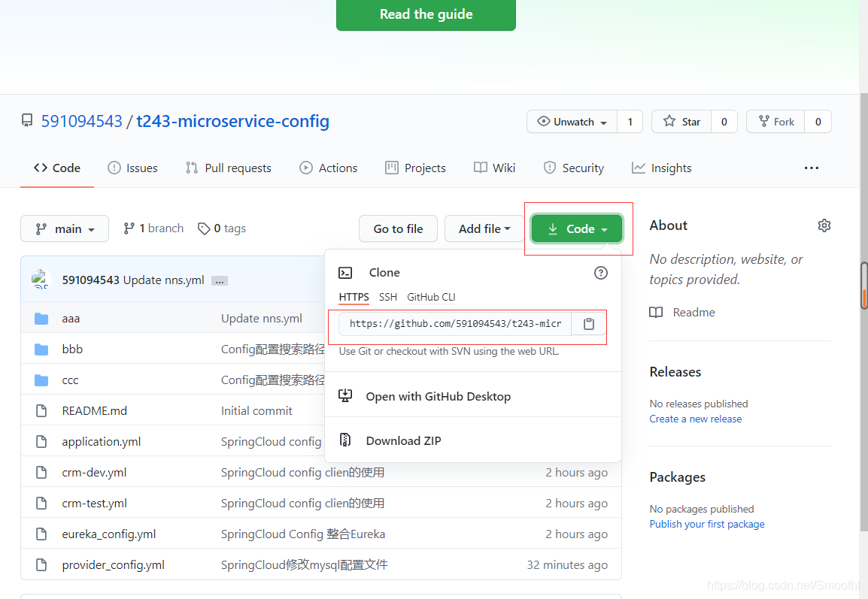Toggle the green Code dropdown button

tap(577, 228)
